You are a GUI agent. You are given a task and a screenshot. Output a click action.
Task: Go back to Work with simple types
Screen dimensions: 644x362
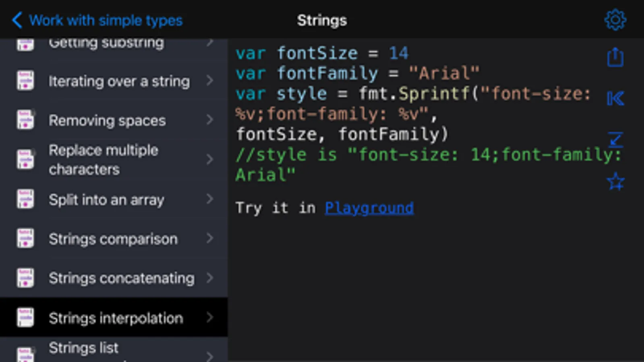point(97,20)
